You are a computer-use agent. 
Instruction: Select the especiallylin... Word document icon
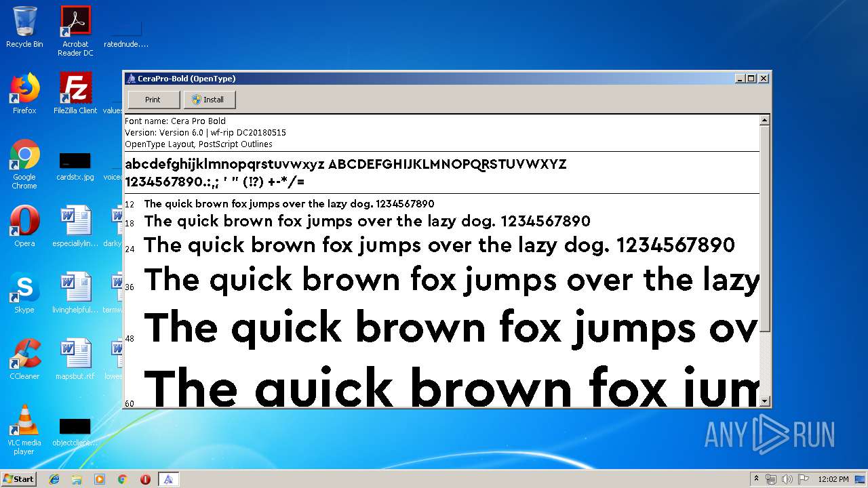pyautogui.click(x=75, y=226)
